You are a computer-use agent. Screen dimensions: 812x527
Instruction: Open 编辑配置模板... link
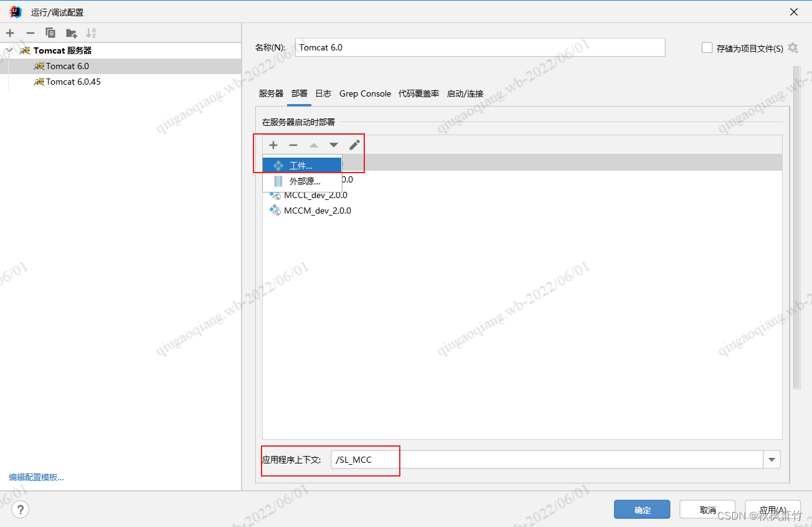coord(36,478)
